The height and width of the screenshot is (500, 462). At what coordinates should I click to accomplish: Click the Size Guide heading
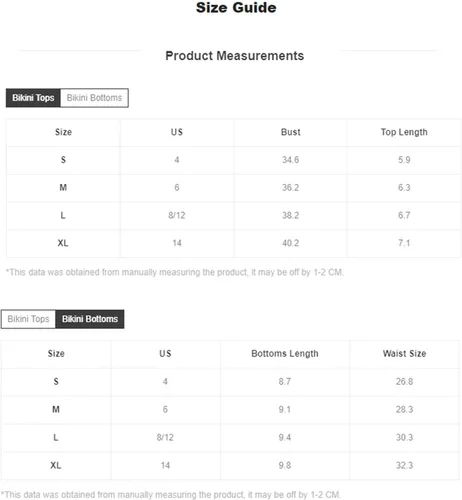click(236, 7)
